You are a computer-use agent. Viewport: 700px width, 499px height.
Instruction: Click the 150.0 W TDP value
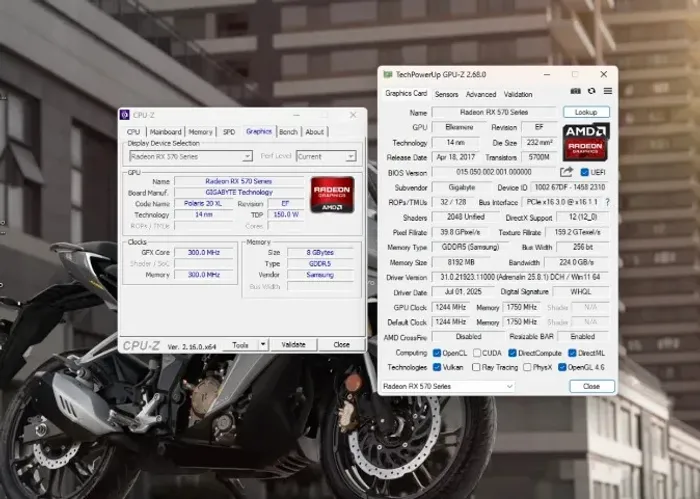pos(286,215)
